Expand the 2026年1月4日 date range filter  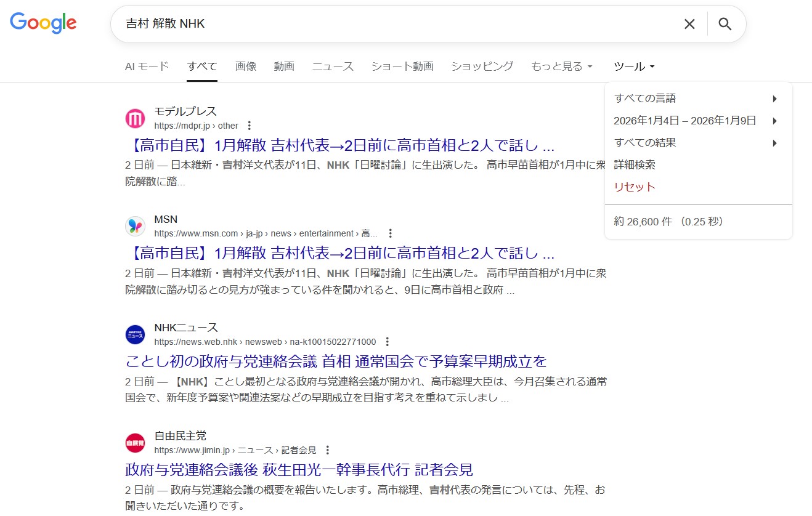695,121
